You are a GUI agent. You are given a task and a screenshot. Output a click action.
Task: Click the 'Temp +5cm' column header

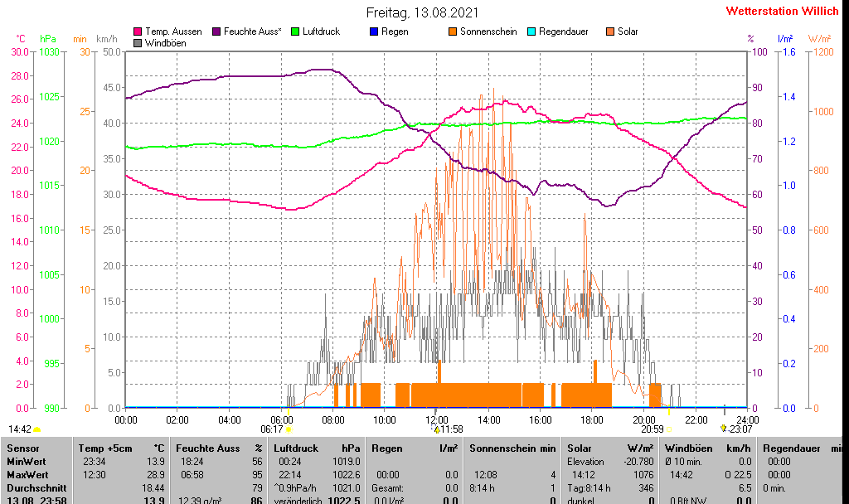[105, 448]
